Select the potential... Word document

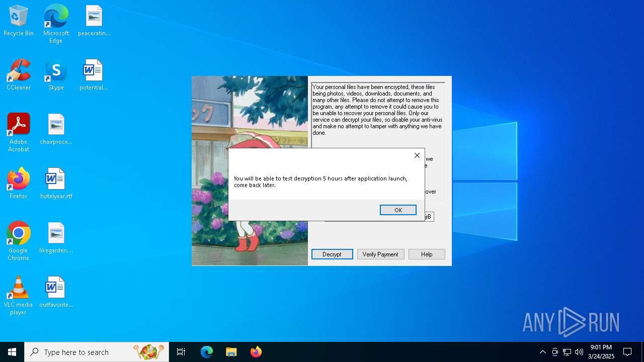94,75
